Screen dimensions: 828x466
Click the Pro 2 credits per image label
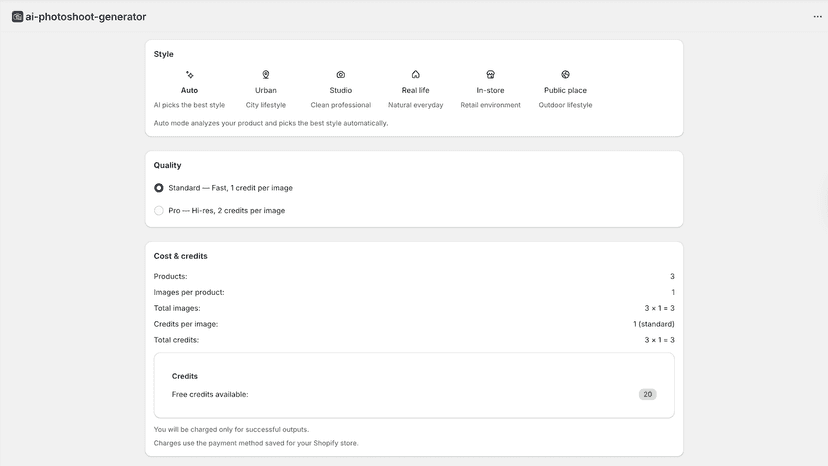coord(227,211)
